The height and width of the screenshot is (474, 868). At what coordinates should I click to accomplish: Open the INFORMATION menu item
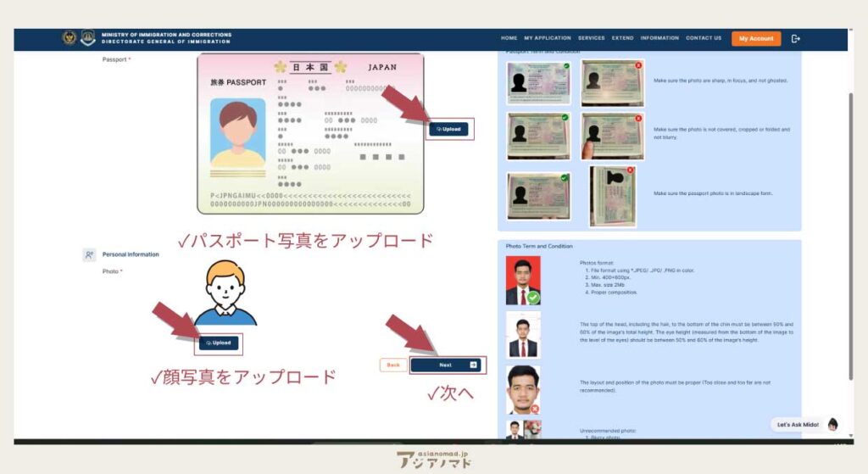[x=659, y=38]
